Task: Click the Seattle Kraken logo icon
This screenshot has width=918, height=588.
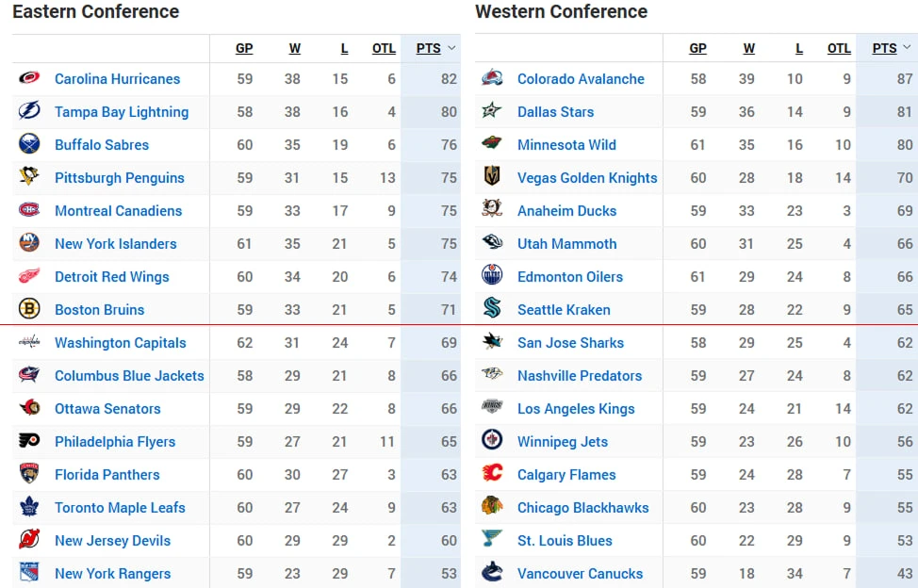Action: pyautogui.click(x=492, y=309)
